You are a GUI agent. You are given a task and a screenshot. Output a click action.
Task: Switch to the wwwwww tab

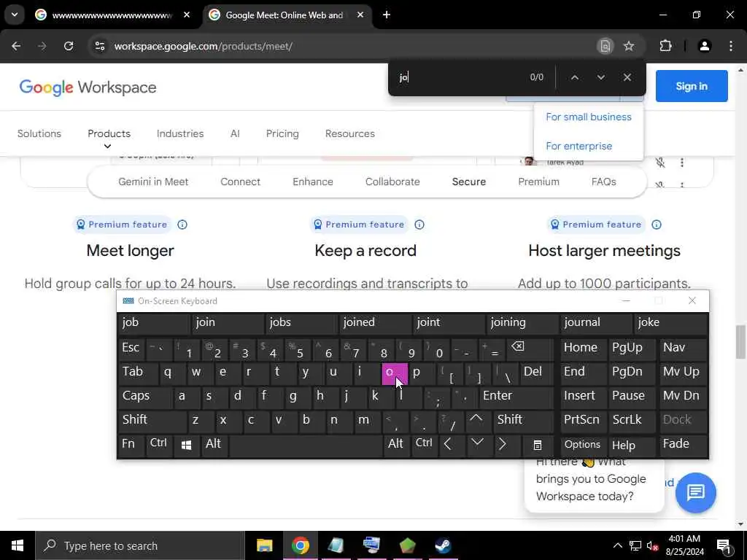112,15
